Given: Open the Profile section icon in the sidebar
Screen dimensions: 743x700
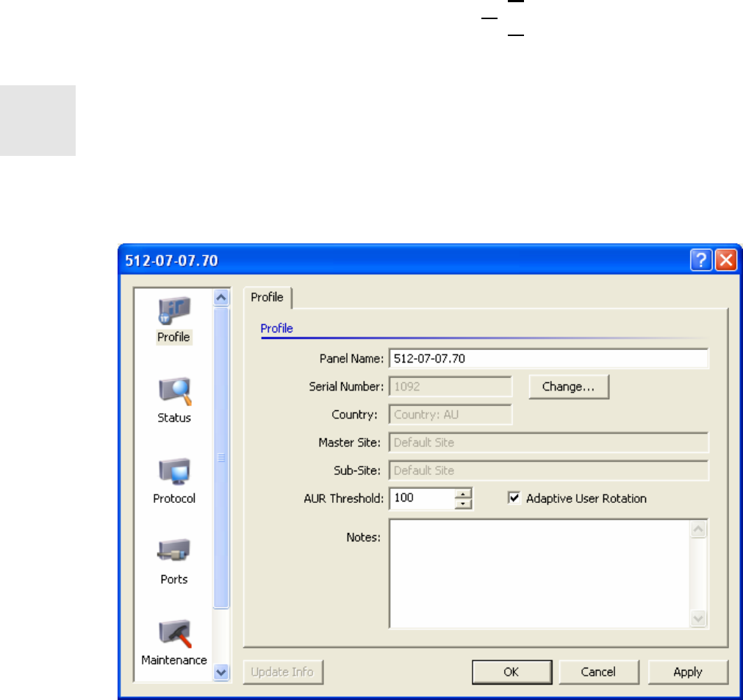Looking at the screenshot, I should click(174, 311).
